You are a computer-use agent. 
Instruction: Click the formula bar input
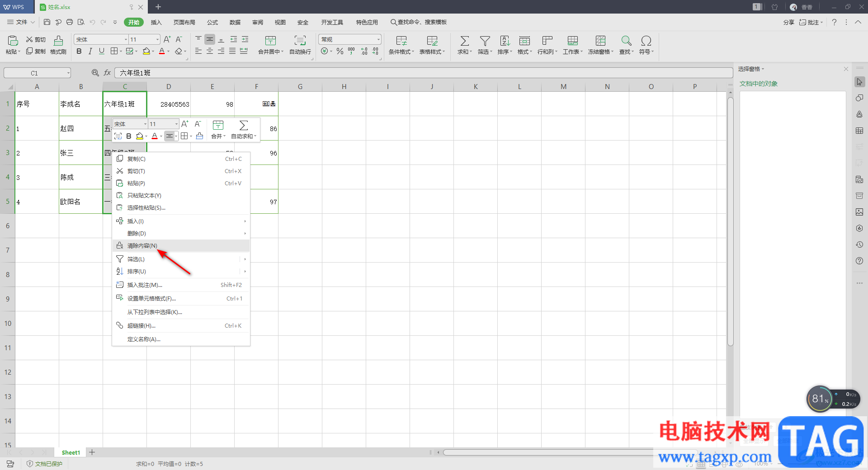[x=423, y=73]
